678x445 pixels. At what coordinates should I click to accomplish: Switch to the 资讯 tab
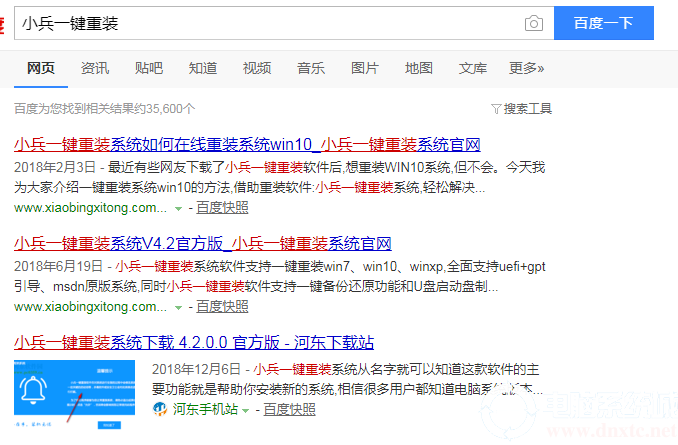(x=95, y=68)
